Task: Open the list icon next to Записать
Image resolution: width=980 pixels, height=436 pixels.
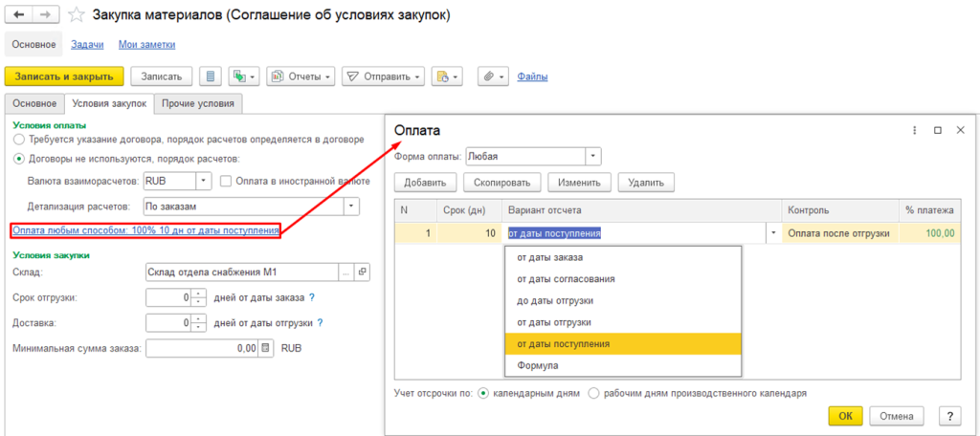Action: (x=210, y=76)
